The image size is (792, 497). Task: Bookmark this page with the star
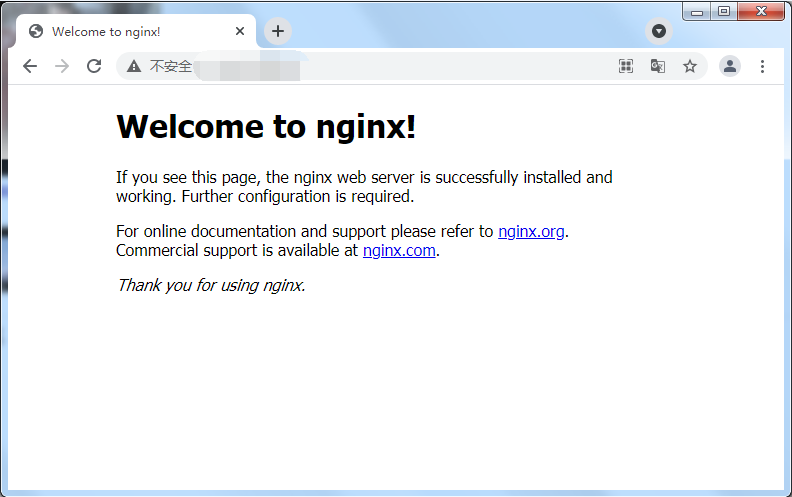tap(689, 66)
